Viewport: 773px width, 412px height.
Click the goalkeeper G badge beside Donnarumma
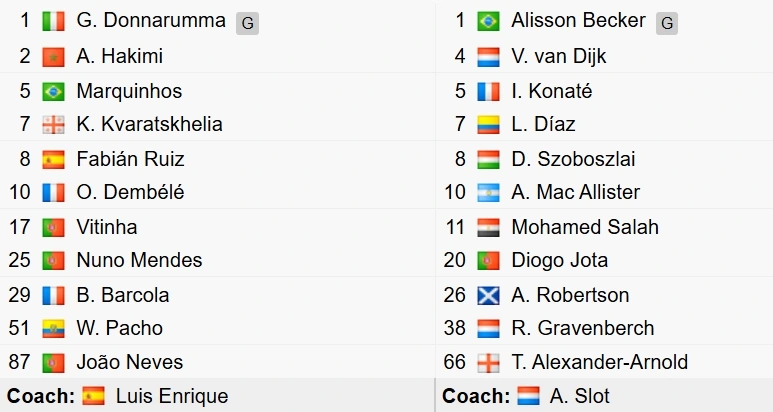click(247, 23)
